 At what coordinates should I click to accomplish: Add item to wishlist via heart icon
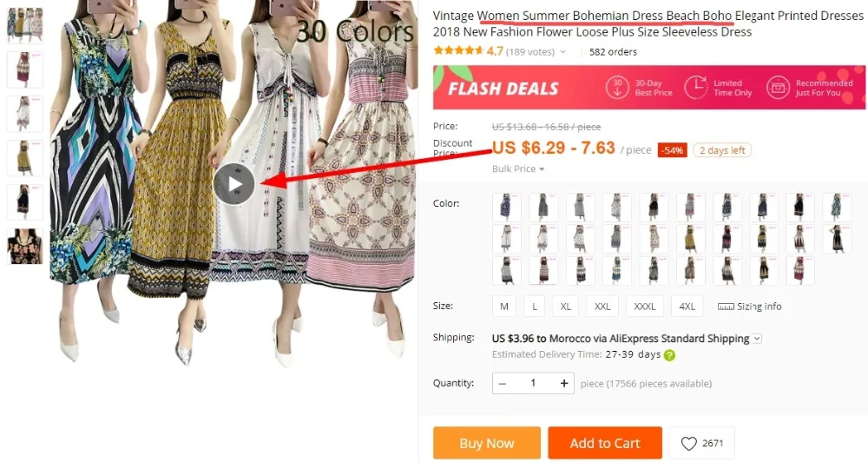tap(688, 443)
